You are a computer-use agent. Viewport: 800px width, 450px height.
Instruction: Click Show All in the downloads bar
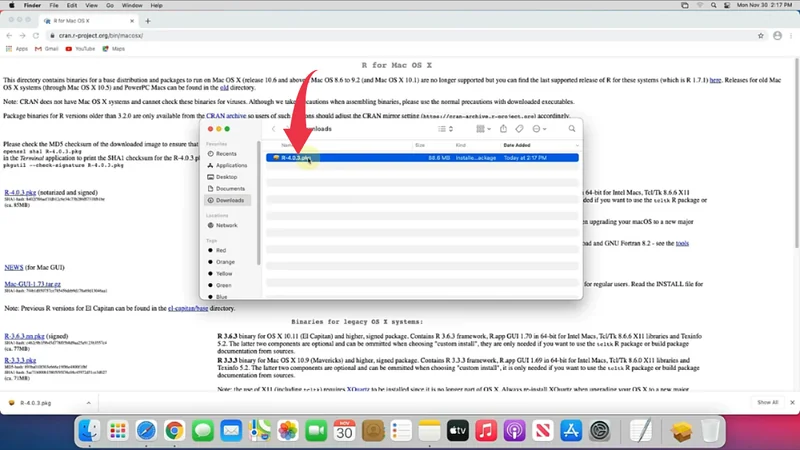coord(767,402)
